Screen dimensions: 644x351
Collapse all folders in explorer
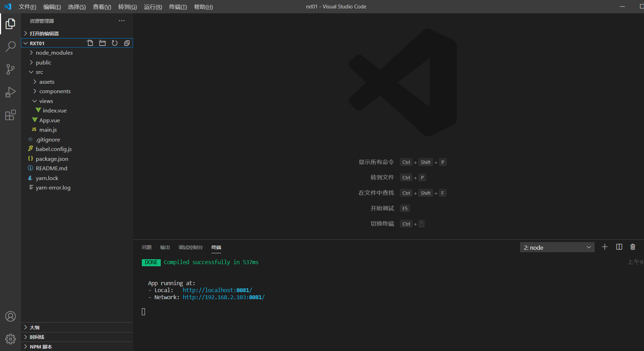127,43
